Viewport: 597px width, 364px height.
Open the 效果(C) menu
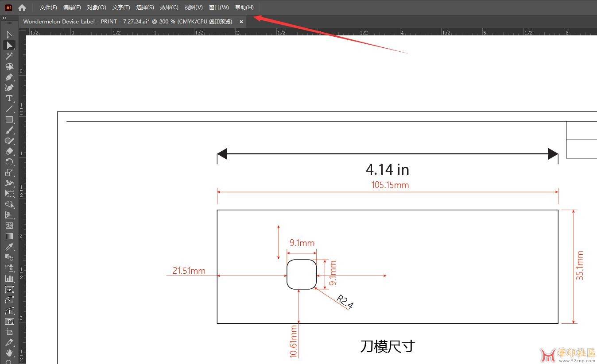169,8
